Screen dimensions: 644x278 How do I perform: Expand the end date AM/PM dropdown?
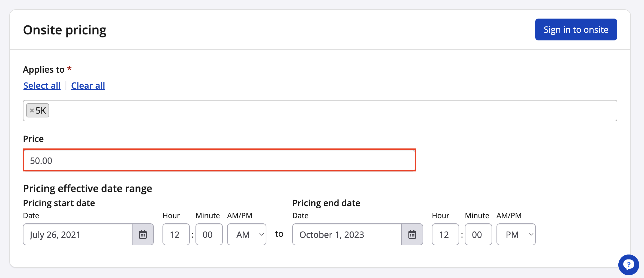click(516, 235)
